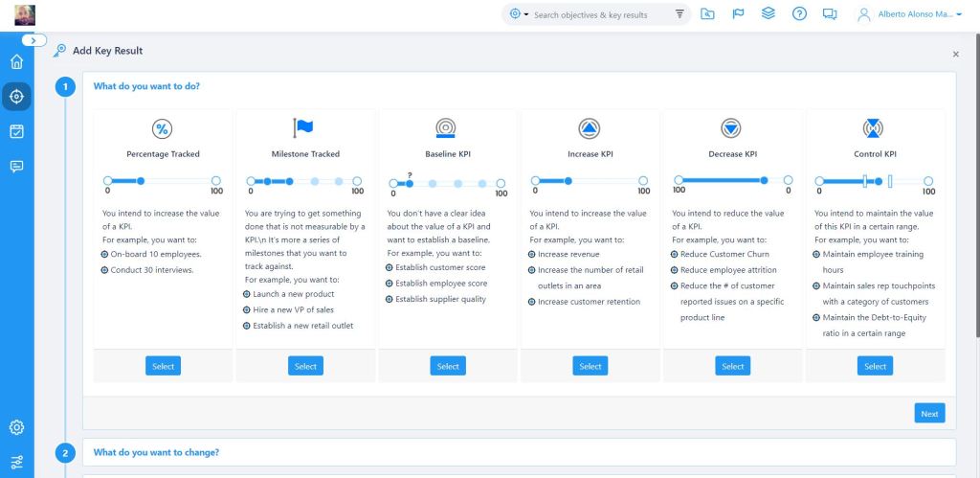Choose Control KPI with its Select button
Image resolution: width=980 pixels, height=478 pixels.
tap(875, 366)
